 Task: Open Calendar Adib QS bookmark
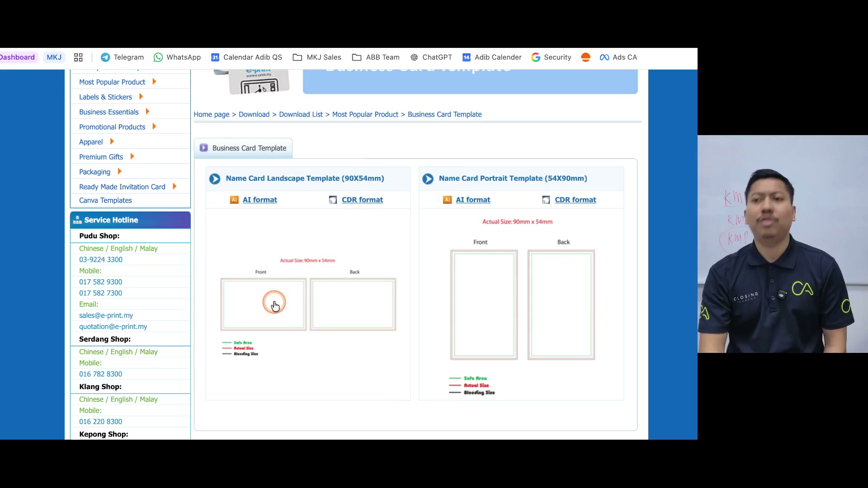(246, 57)
